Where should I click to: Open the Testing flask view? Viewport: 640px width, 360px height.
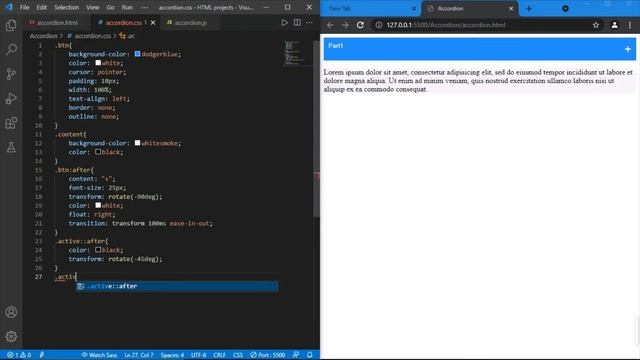[11, 147]
